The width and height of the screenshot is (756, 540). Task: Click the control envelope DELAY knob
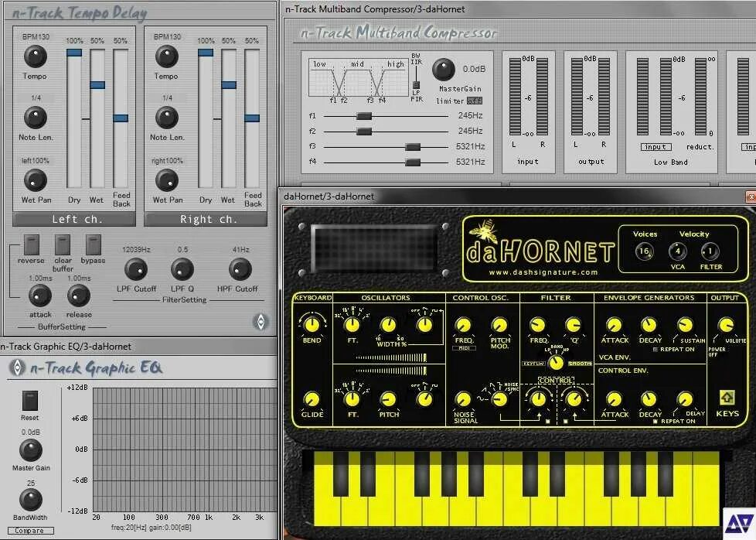[685, 399]
